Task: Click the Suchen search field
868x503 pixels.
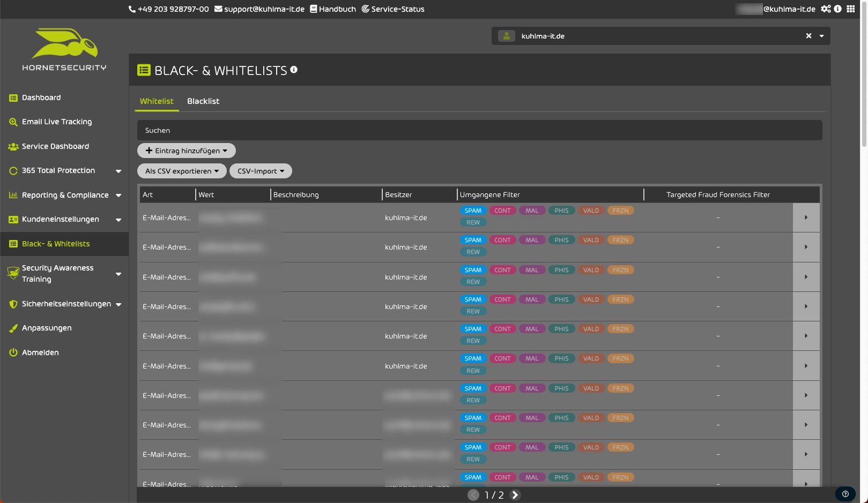Action: point(479,130)
